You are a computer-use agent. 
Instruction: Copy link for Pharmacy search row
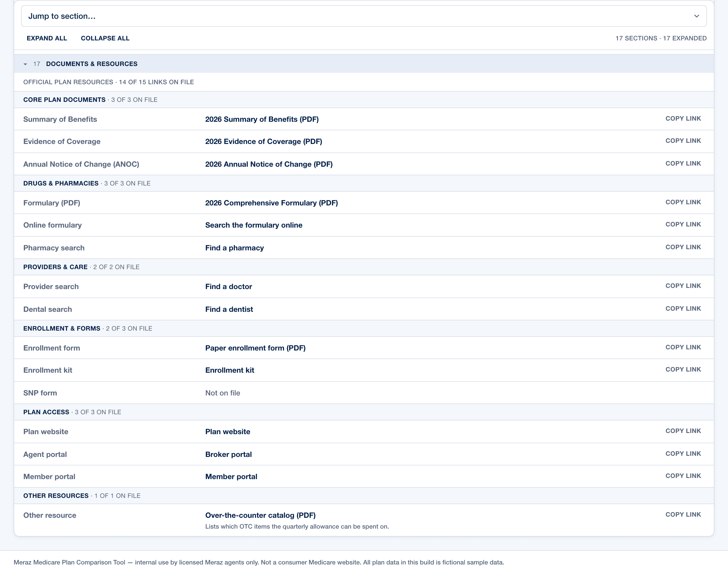click(683, 247)
